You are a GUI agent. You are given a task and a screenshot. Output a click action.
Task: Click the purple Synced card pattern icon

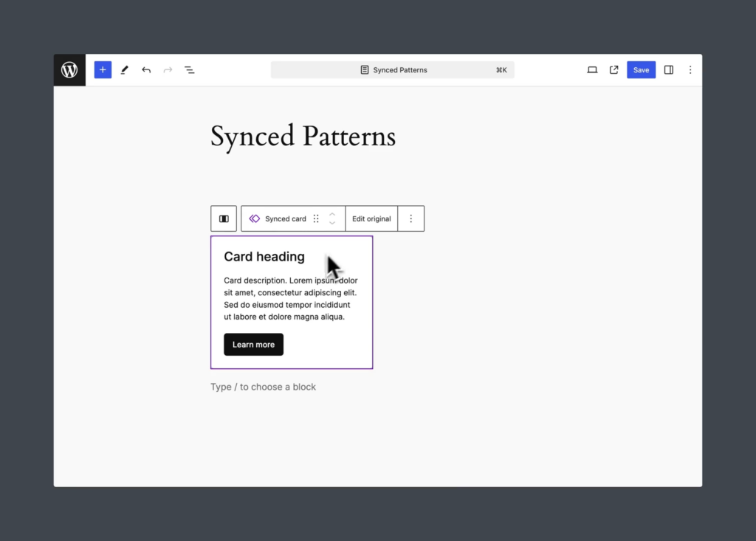(x=254, y=218)
